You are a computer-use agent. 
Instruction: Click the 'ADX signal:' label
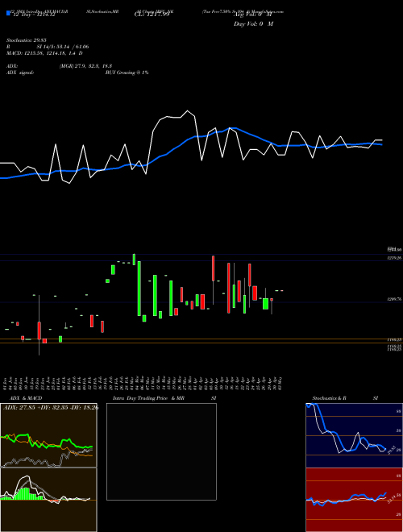pos(20,73)
